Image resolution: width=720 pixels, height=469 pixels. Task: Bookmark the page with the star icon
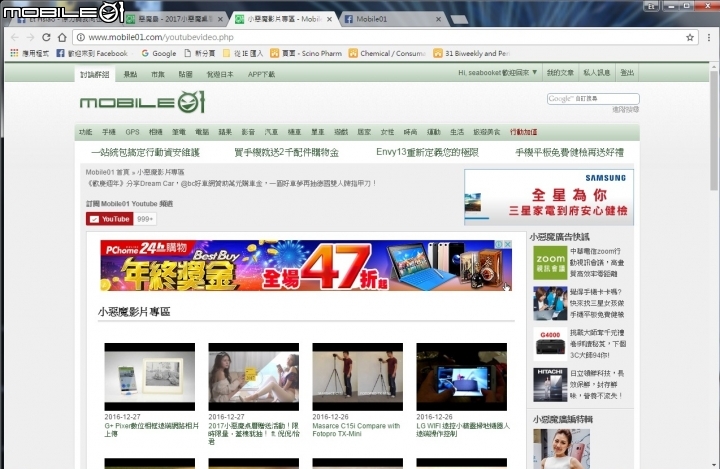point(690,37)
